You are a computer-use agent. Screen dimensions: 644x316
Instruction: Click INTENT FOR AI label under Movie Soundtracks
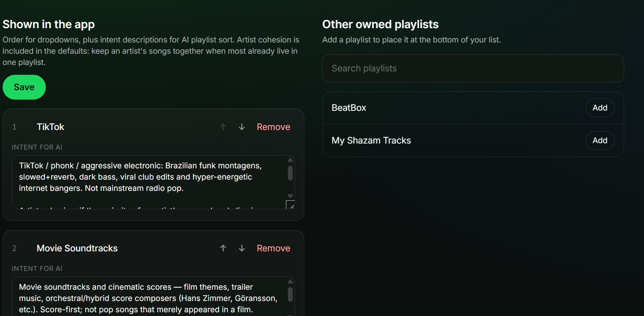point(37,269)
